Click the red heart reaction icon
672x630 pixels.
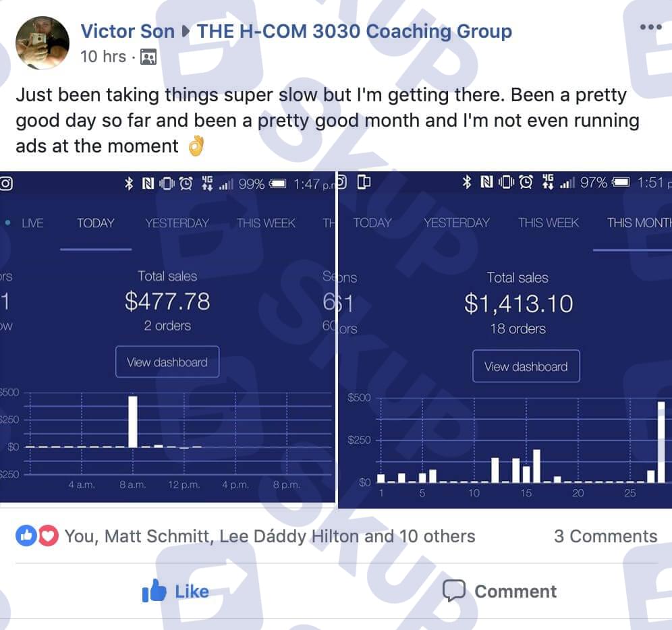pos(48,536)
